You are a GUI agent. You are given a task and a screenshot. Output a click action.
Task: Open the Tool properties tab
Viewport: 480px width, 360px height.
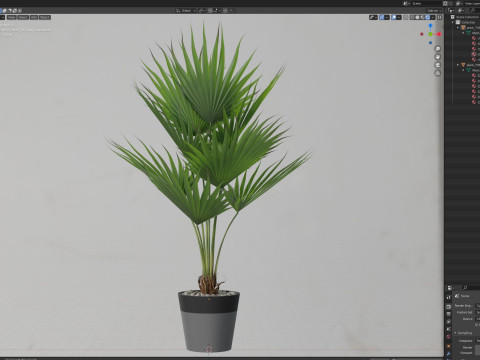click(449, 297)
